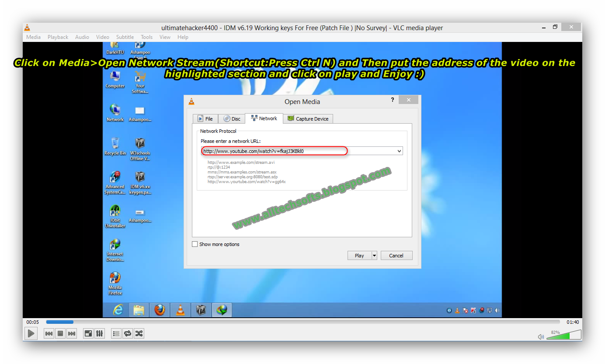Seek within the video progress bar
This screenshot has height=364, width=605.
click(x=303, y=322)
